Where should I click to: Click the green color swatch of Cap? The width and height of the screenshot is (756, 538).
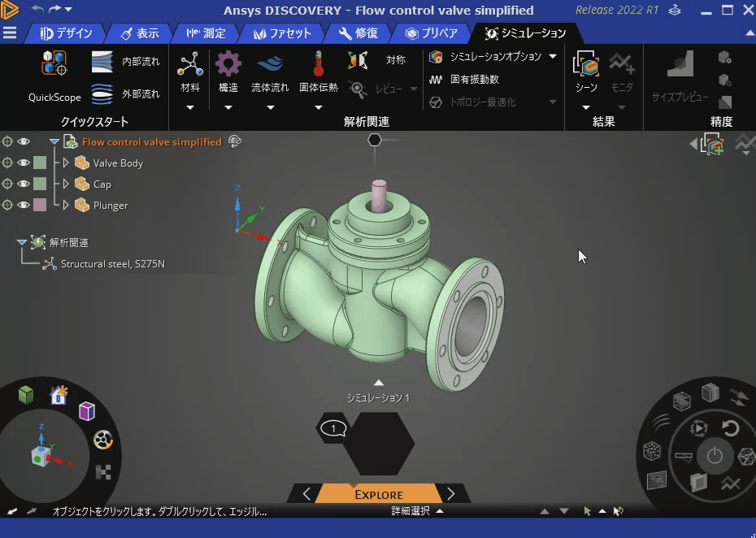pyautogui.click(x=40, y=184)
